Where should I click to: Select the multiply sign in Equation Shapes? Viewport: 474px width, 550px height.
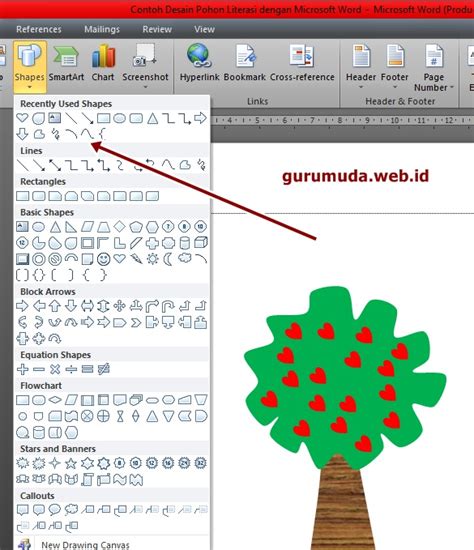coord(55,369)
